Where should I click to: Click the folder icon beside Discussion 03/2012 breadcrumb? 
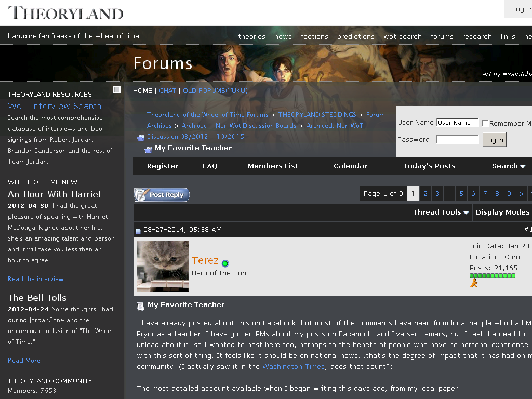(140, 138)
